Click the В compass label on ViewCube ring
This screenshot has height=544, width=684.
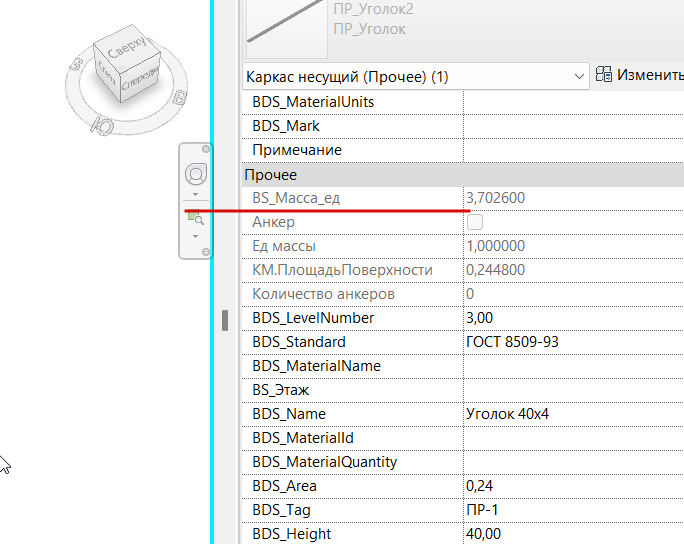pyautogui.click(x=179, y=97)
